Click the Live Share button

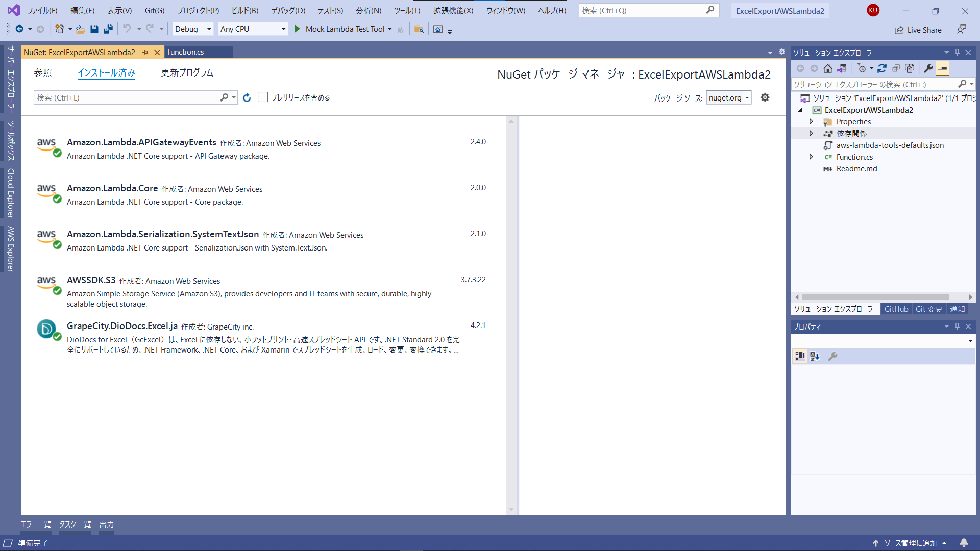click(x=918, y=30)
